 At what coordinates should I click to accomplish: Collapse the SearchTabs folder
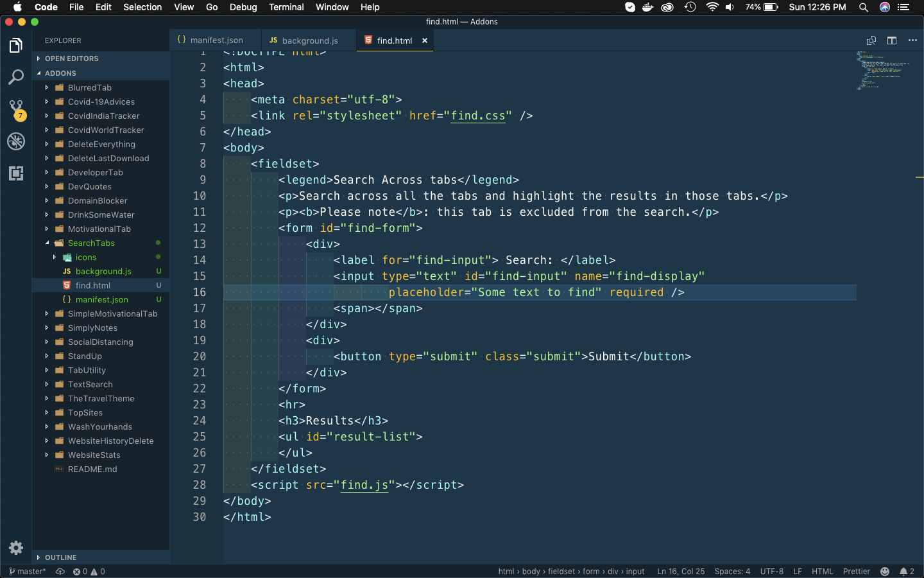(101, 243)
